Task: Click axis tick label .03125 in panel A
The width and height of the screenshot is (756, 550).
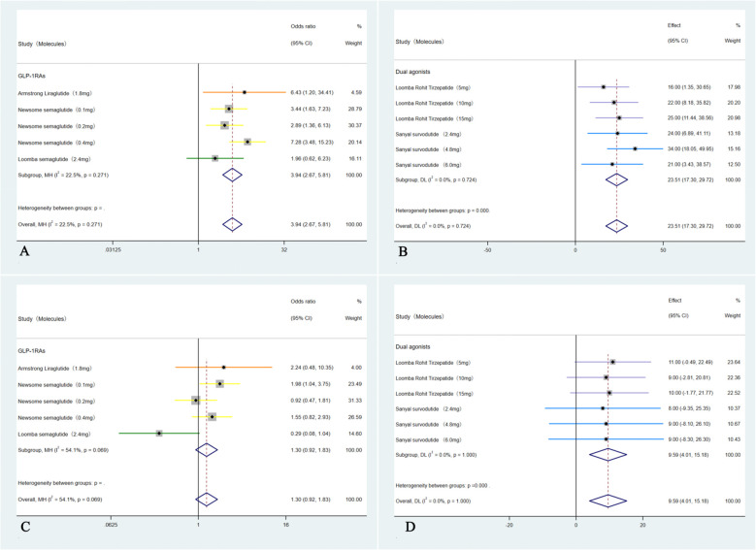Action: 113,249
